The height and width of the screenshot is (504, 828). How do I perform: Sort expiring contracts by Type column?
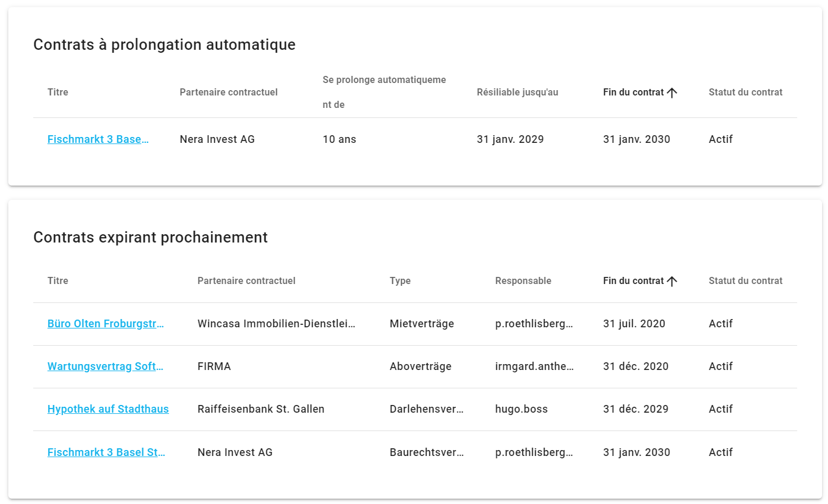pyautogui.click(x=400, y=281)
